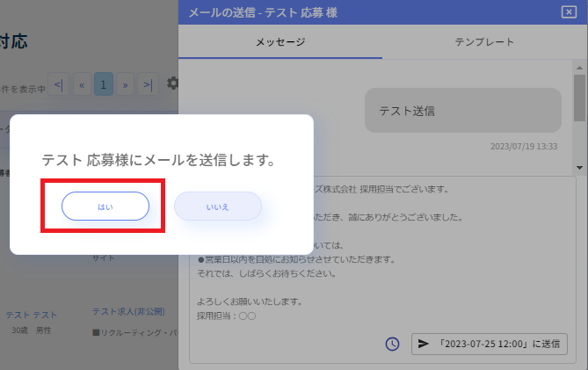588x370 pixels.
Task: Open the gear settings icon
Action: coord(172,83)
